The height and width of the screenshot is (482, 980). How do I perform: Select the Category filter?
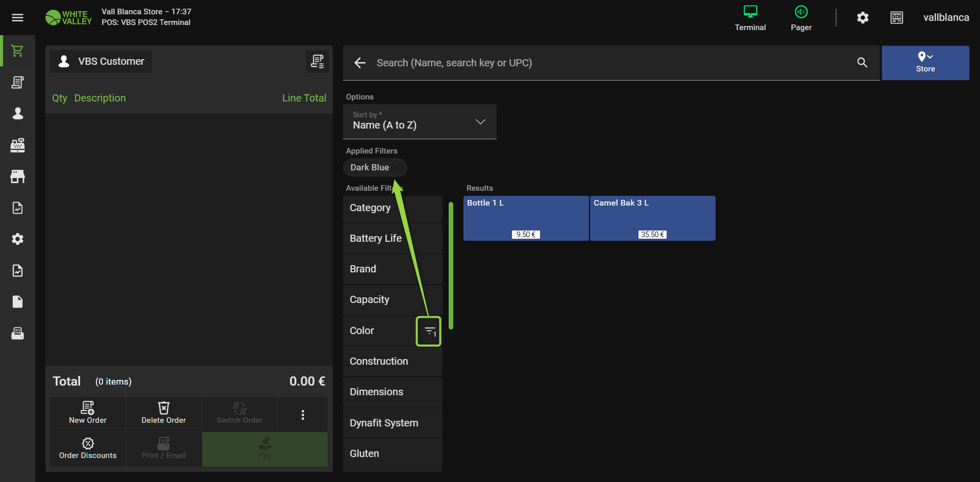pyautogui.click(x=392, y=208)
